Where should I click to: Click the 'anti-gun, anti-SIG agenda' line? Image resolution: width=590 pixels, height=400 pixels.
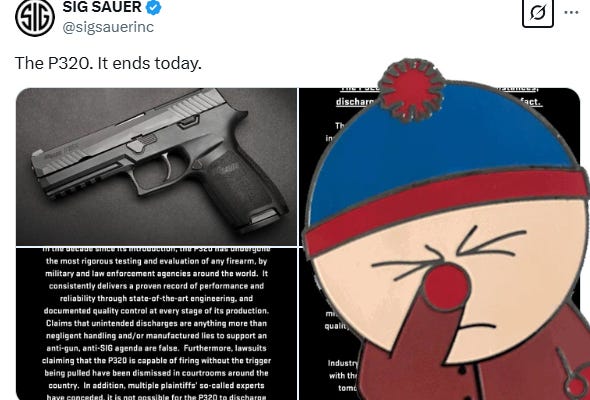[x=157, y=348]
